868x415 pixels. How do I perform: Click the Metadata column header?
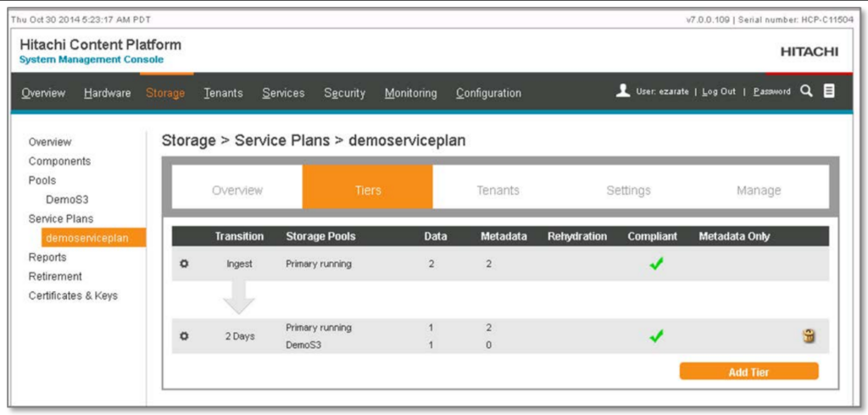(504, 236)
